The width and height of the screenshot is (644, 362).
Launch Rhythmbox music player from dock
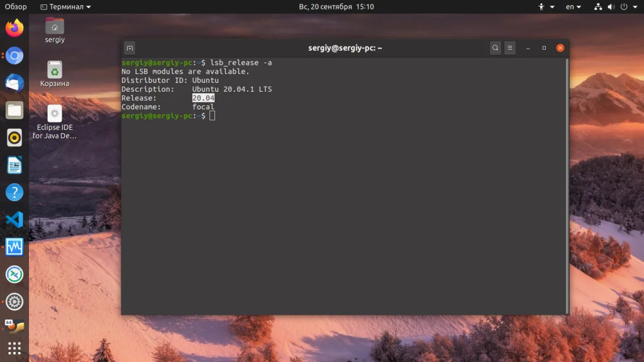pyautogui.click(x=14, y=138)
